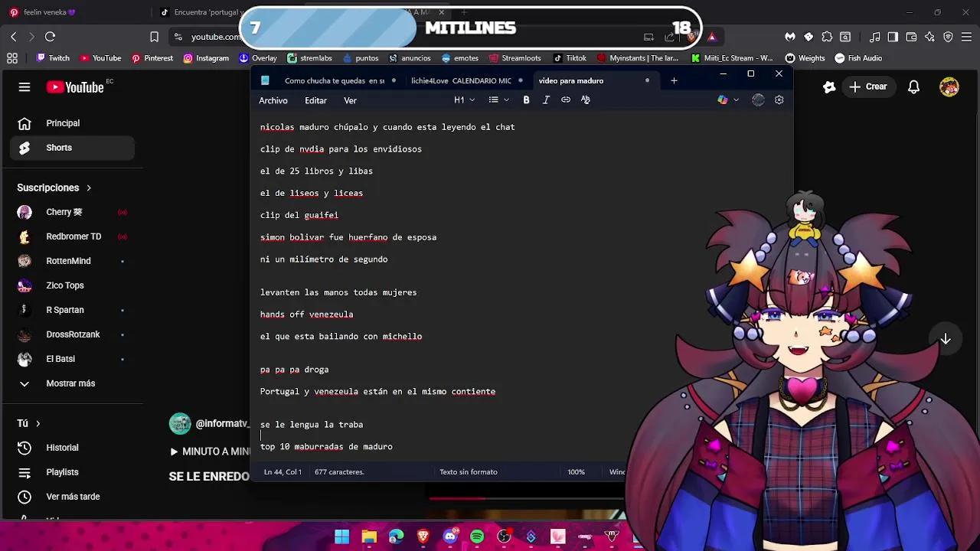Open Cherry channel subscription
Image resolution: width=980 pixels, height=551 pixels.
click(x=73, y=212)
